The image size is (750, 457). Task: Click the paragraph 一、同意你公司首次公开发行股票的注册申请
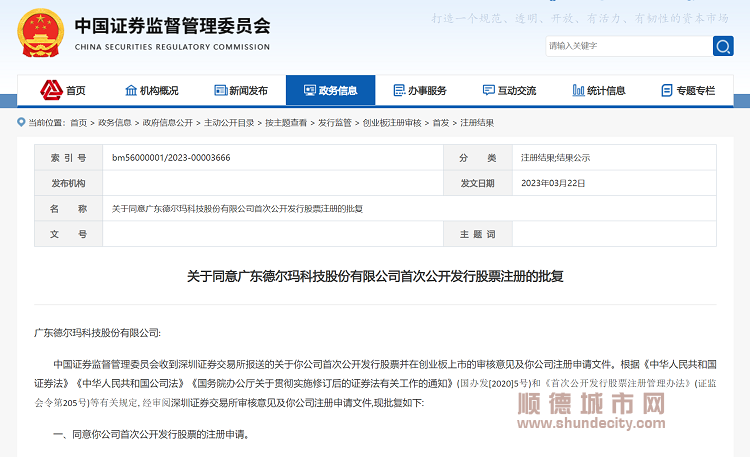click(x=152, y=435)
